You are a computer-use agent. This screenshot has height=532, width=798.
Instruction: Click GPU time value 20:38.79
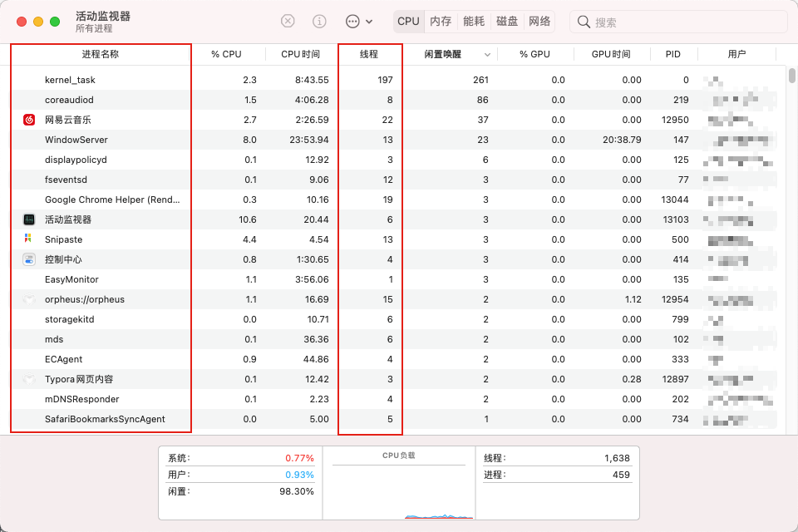pyautogui.click(x=622, y=140)
